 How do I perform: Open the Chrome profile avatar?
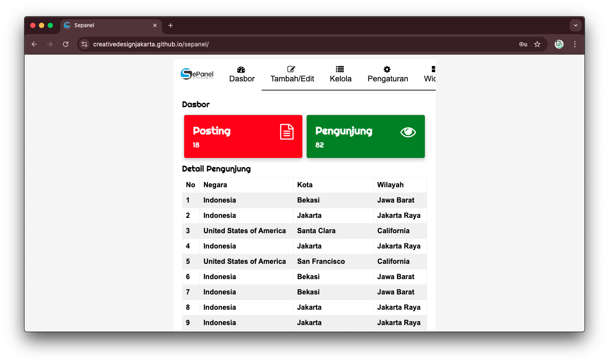click(x=559, y=44)
